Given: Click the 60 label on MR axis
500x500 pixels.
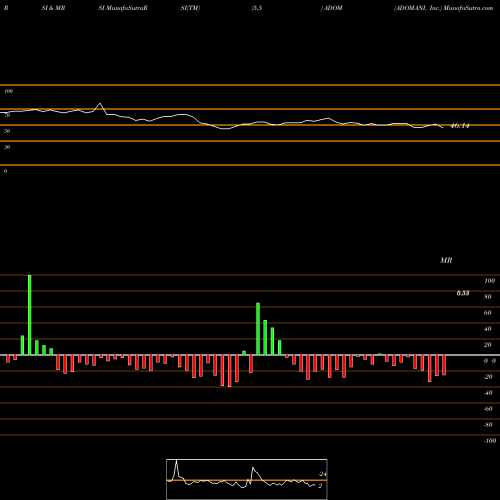Looking at the screenshot, I should click(x=488, y=313).
